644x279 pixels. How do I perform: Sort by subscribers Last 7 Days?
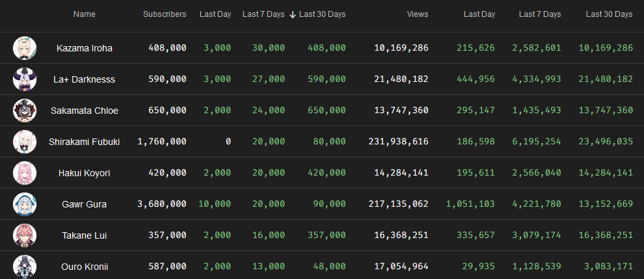tap(263, 14)
